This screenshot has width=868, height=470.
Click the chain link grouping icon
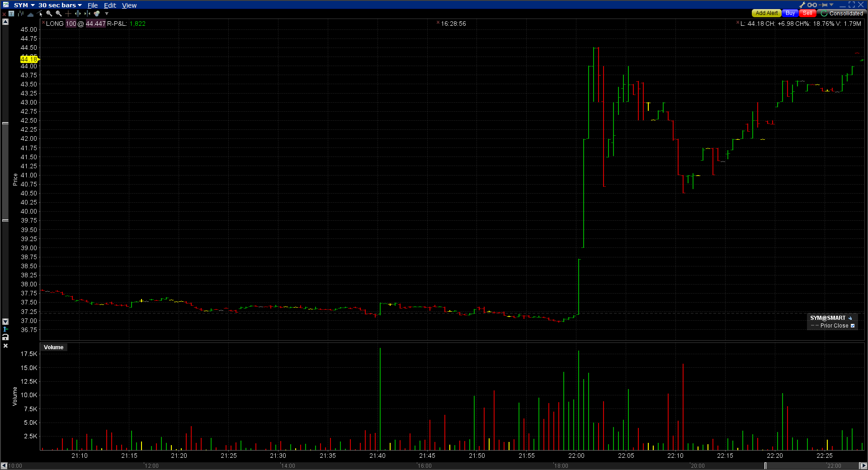click(812, 5)
